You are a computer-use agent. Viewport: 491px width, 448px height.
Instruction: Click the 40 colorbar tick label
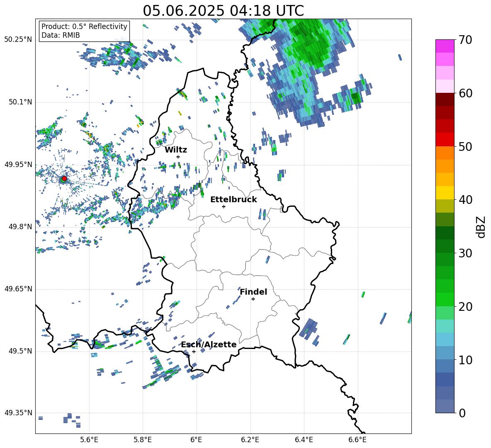[x=465, y=200]
